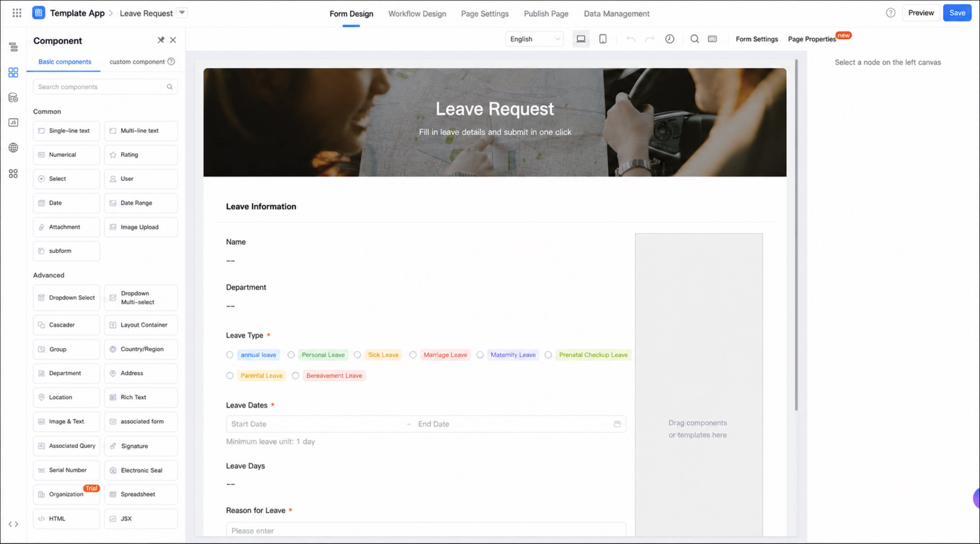Open the Leave Dates range picker
Viewport: 980px width, 544px height.
[426, 424]
